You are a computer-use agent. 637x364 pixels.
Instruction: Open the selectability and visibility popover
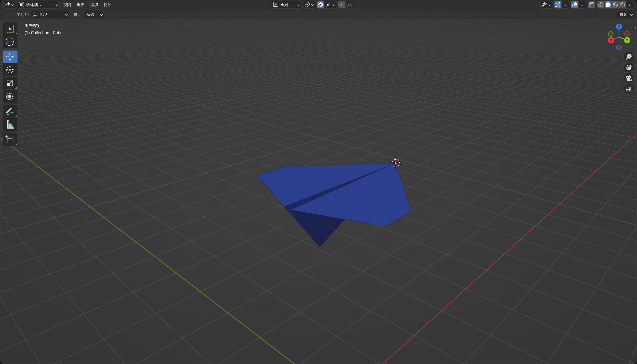[x=546, y=5]
